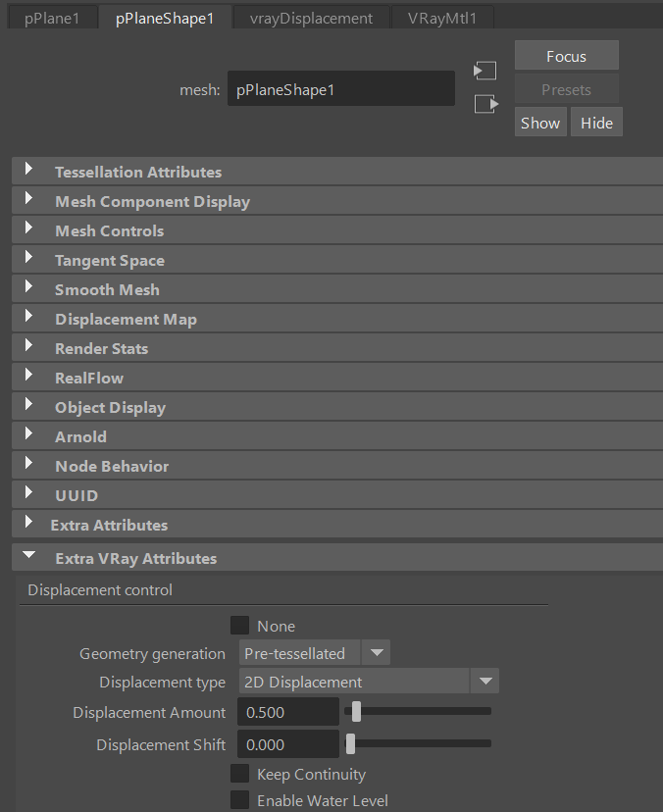Enable the Water Level checkbox
663x812 pixels.
[239, 800]
